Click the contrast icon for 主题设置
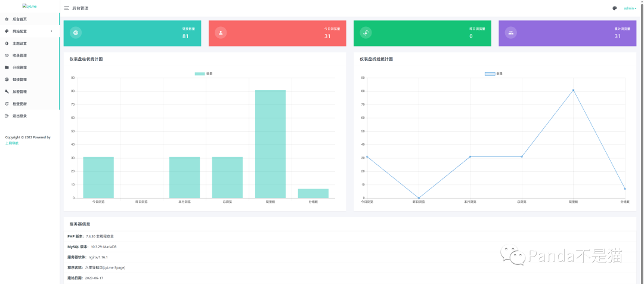Image resolution: width=644 pixels, height=284 pixels. coord(7,43)
